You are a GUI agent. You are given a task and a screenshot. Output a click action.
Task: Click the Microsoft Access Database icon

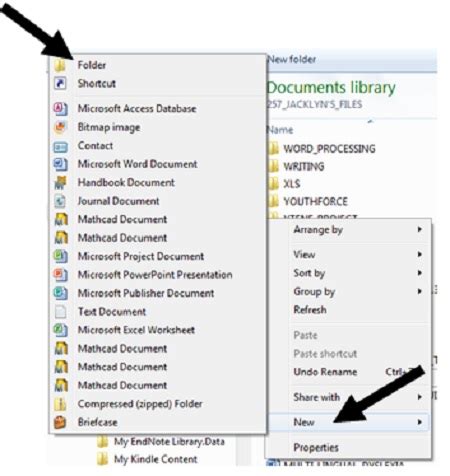pyautogui.click(x=60, y=108)
